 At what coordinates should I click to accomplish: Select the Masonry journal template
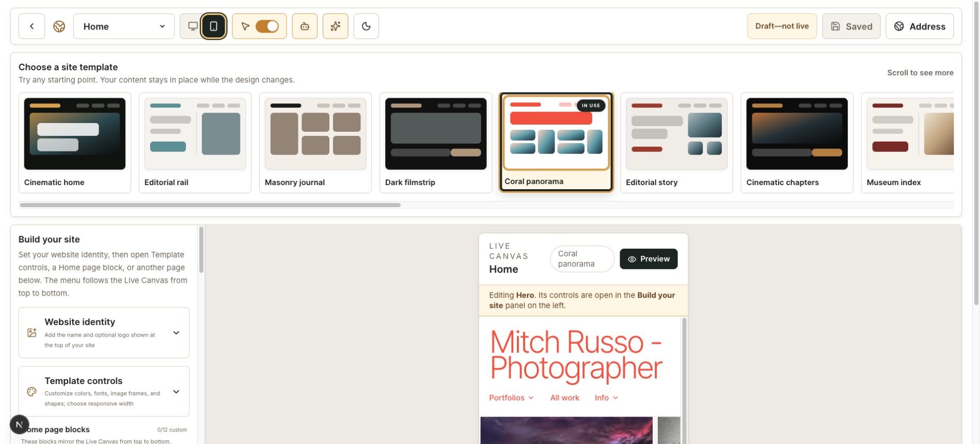(x=315, y=143)
